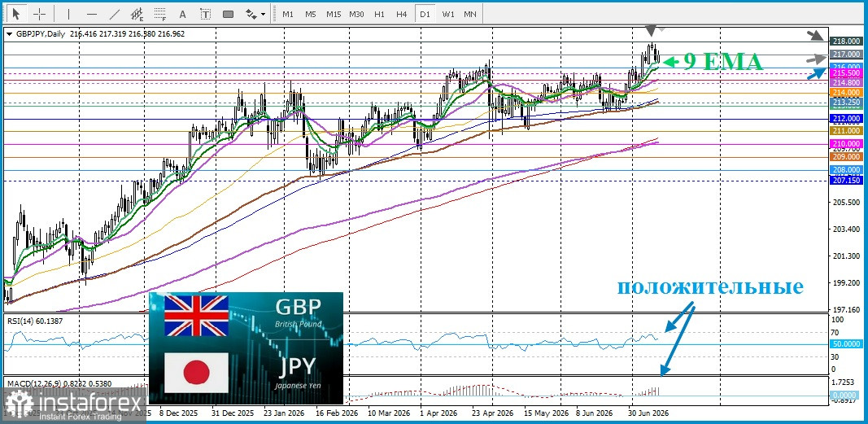This screenshot has height=424, width=868.
Task: Click the 30 Jun 2026 date label
Action: click(648, 413)
